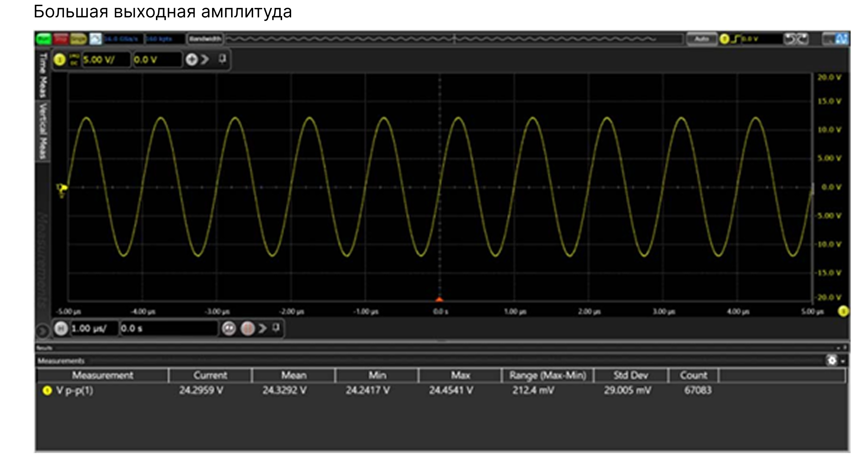Click the orange trigger position marker
Image resolution: width=868 pixels, height=469 pixels.
[439, 299]
